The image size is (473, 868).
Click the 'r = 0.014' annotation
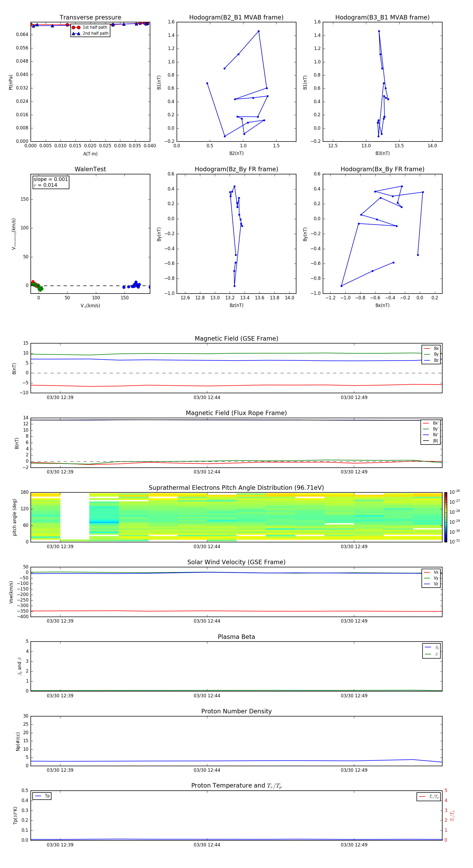(45, 185)
